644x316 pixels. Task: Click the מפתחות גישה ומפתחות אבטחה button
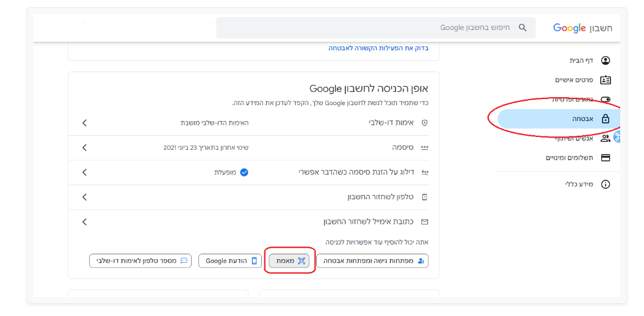(372, 261)
